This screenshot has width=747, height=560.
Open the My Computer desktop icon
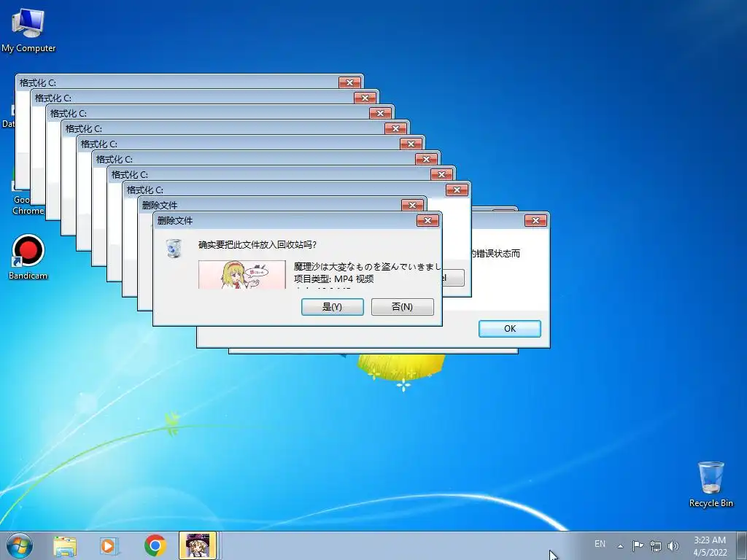coord(28,29)
